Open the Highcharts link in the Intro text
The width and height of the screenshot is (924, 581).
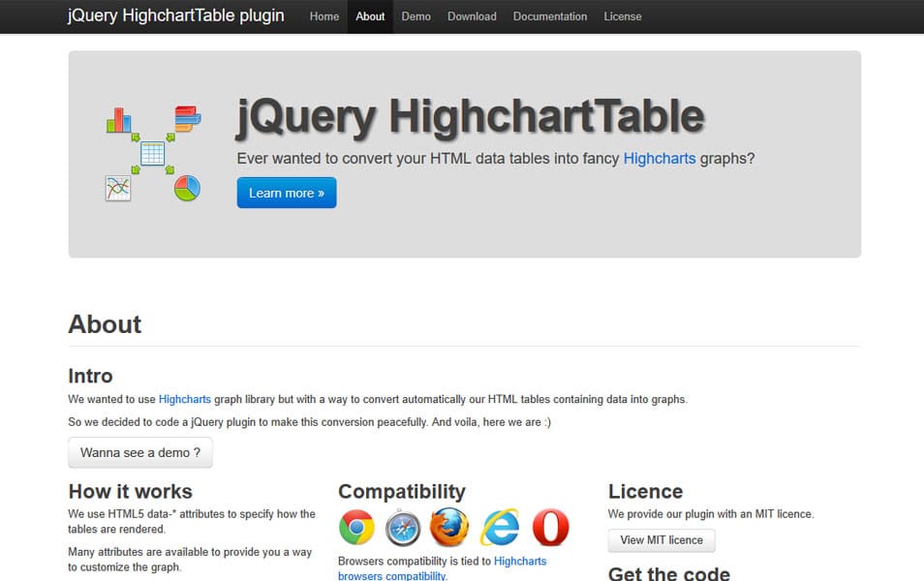pyautogui.click(x=184, y=399)
